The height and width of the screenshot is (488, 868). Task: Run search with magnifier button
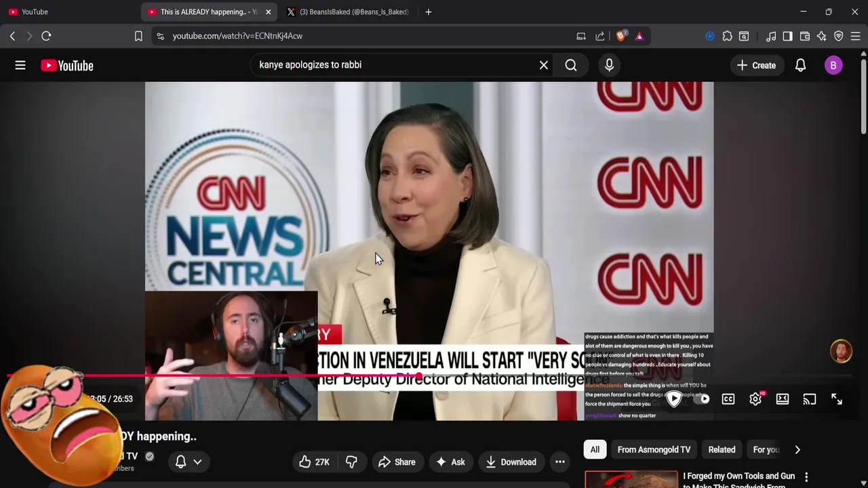tap(571, 65)
